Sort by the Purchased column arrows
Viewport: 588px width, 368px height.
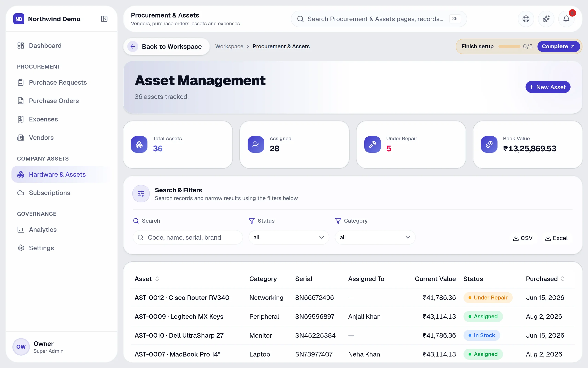(x=563, y=279)
